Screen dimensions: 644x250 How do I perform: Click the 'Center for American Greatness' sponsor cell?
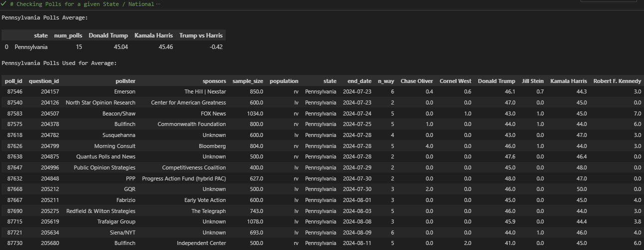(189, 102)
